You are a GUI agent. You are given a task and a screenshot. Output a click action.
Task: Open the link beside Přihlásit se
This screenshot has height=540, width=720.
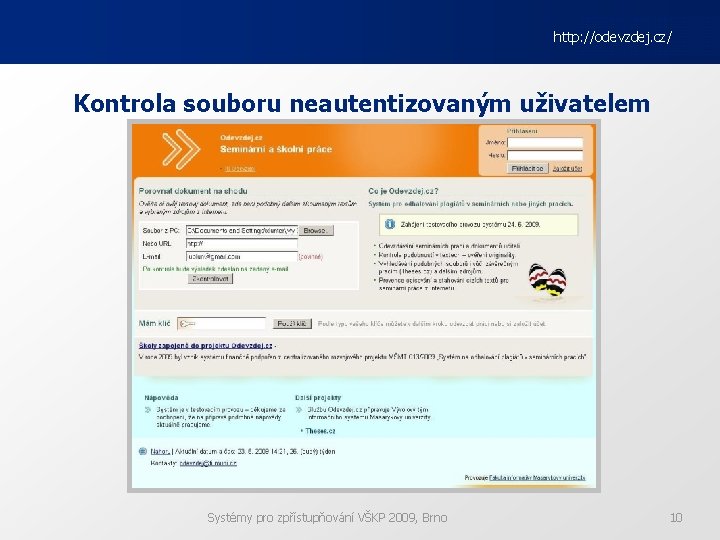(567, 169)
